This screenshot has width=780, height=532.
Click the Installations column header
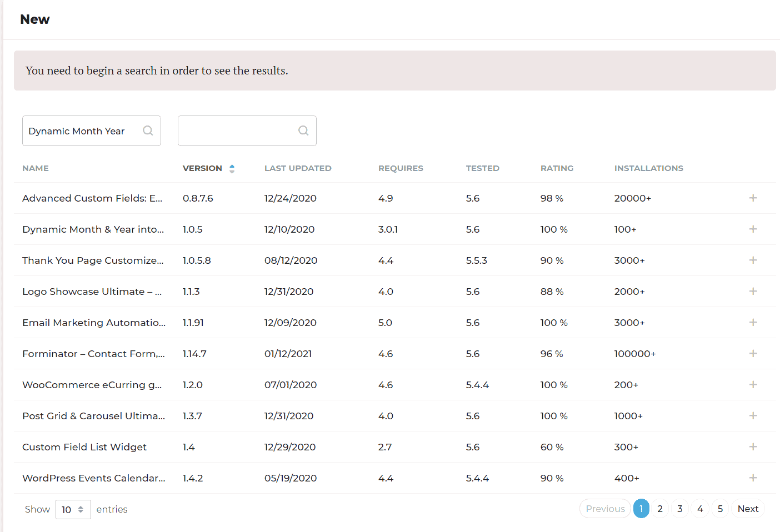648,168
